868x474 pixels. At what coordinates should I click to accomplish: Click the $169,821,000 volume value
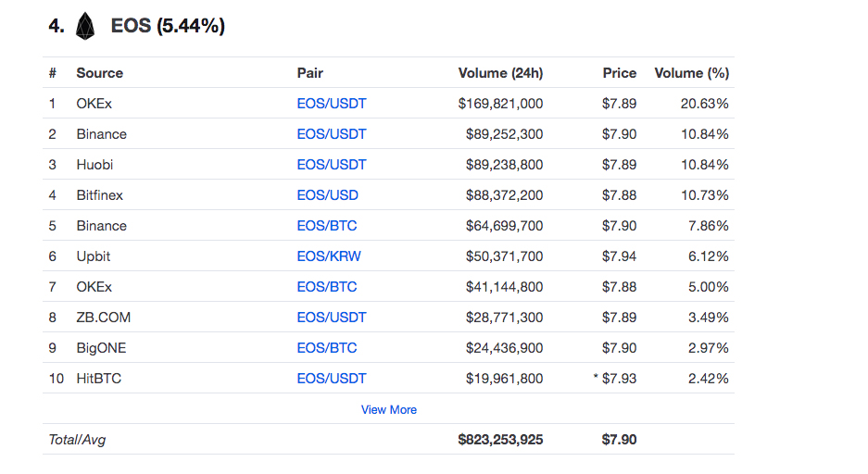coord(500,104)
